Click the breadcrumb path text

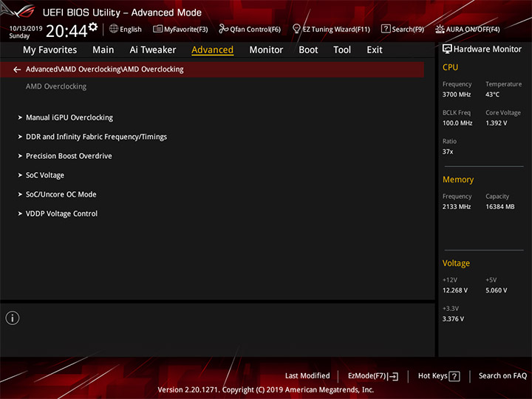[x=104, y=69]
